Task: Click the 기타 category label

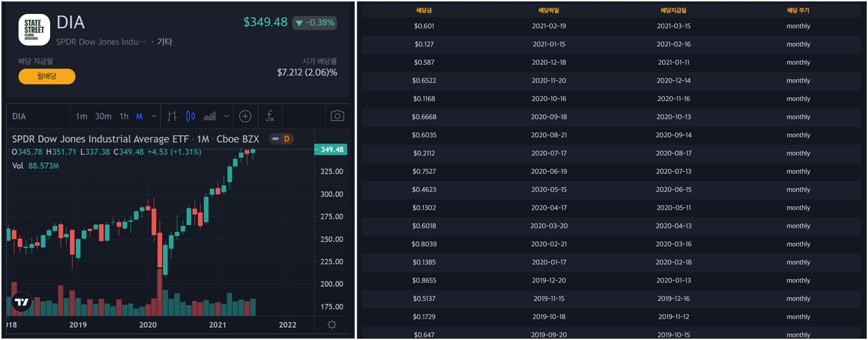Action: tap(165, 42)
